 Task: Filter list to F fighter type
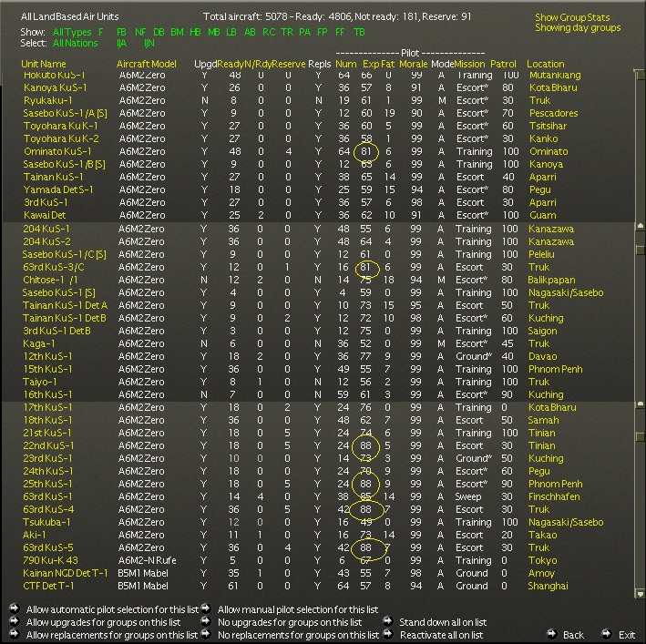pyautogui.click(x=100, y=32)
